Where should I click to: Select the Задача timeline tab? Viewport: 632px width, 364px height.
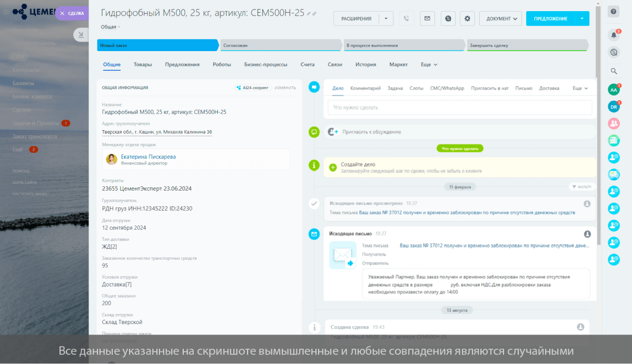395,88
